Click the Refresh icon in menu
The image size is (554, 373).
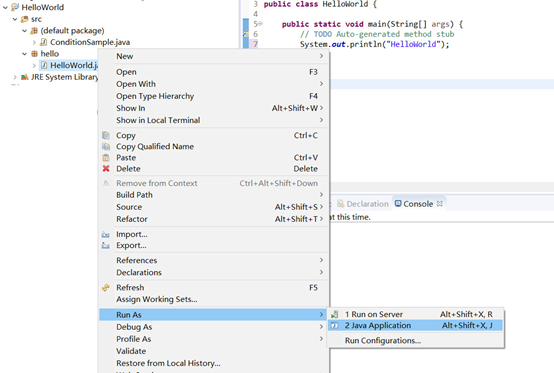coord(106,288)
